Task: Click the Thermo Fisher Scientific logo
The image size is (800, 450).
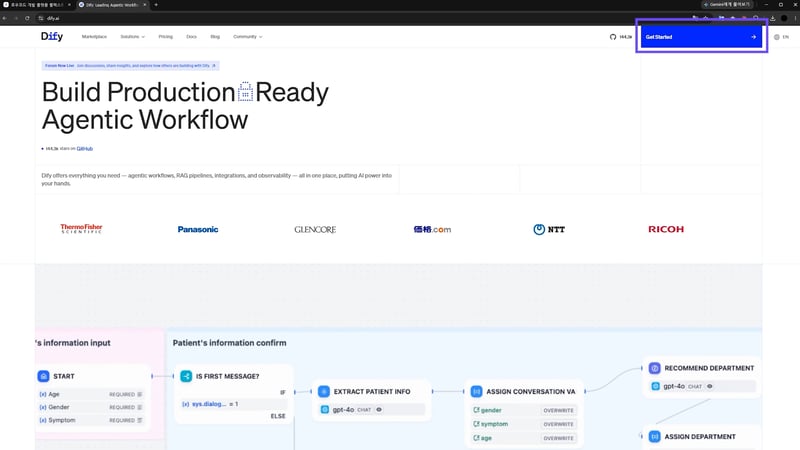Action: [81, 229]
